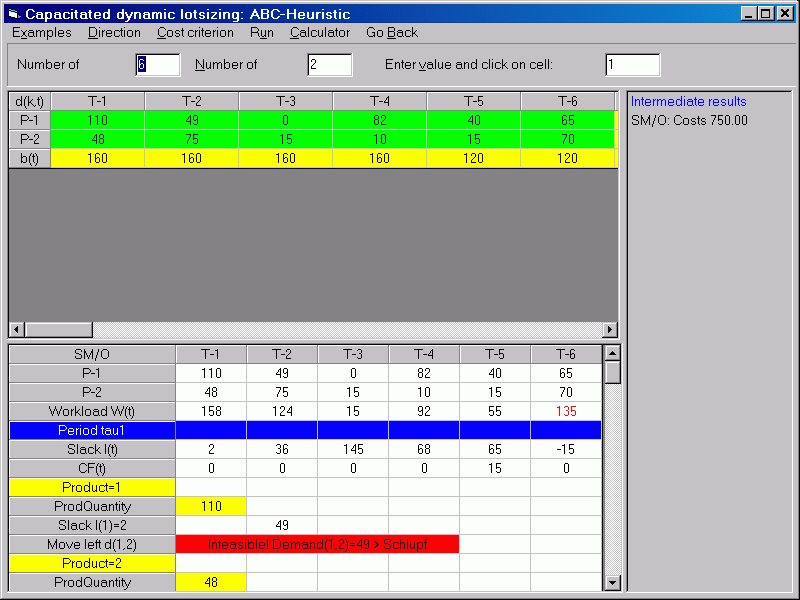Open the Direction menu

click(x=114, y=33)
